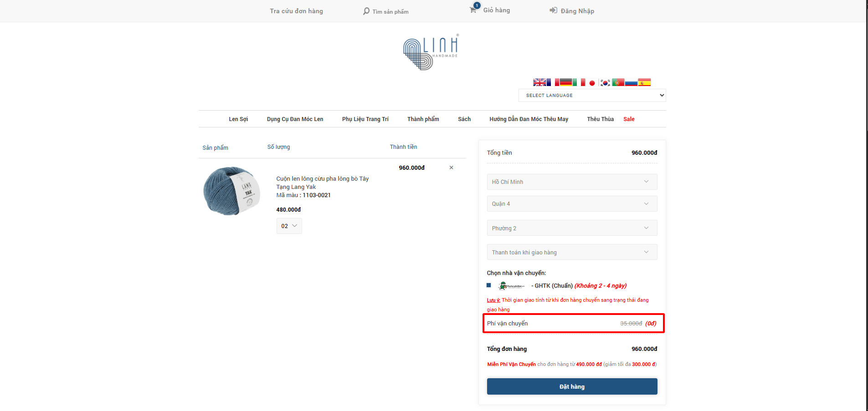Viewport: 868px width, 411px height.
Task: Click the search magnifier icon
Action: pyautogui.click(x=366, y=11)
